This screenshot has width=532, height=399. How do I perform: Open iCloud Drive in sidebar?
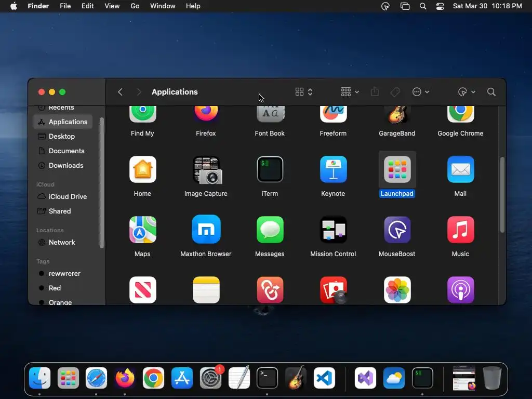[63, 197]
